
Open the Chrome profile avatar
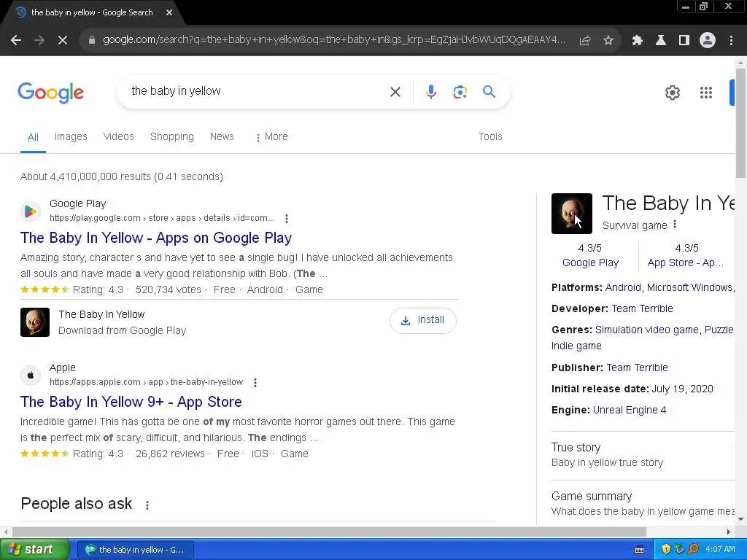pyautogui.click(x=708, y=41)
